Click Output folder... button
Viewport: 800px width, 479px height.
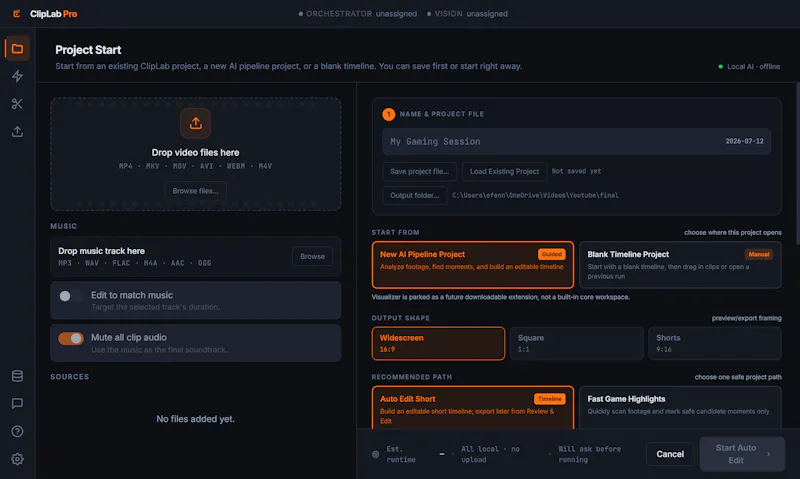pyautogui.click(x=414, y=195)
